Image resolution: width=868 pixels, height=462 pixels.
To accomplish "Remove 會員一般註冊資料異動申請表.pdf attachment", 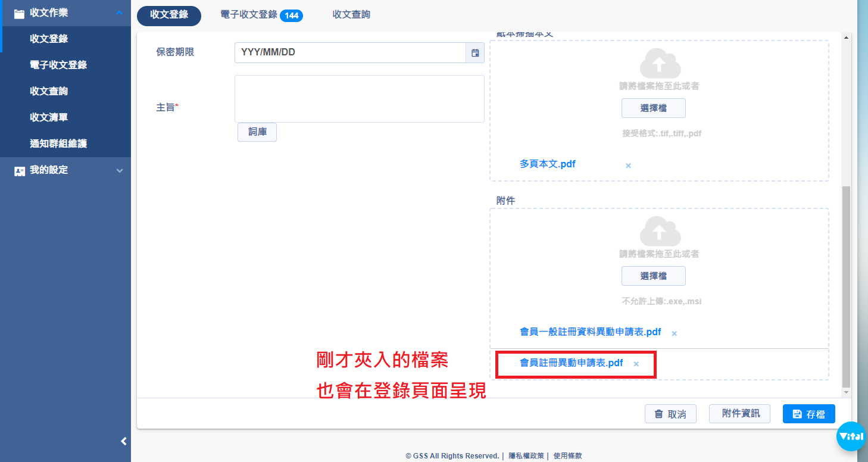I will [674, 333].
